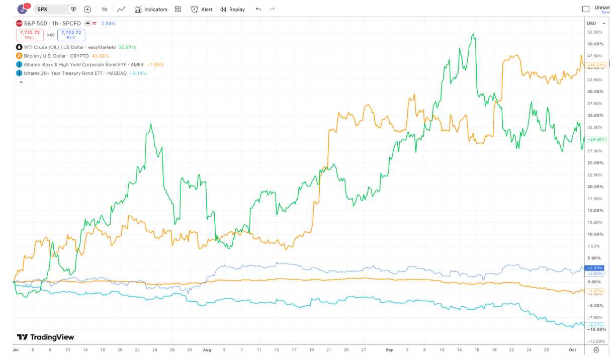Click the 7,722.72 BUY button
The image size is (616, 364).
tap(71, 35)
